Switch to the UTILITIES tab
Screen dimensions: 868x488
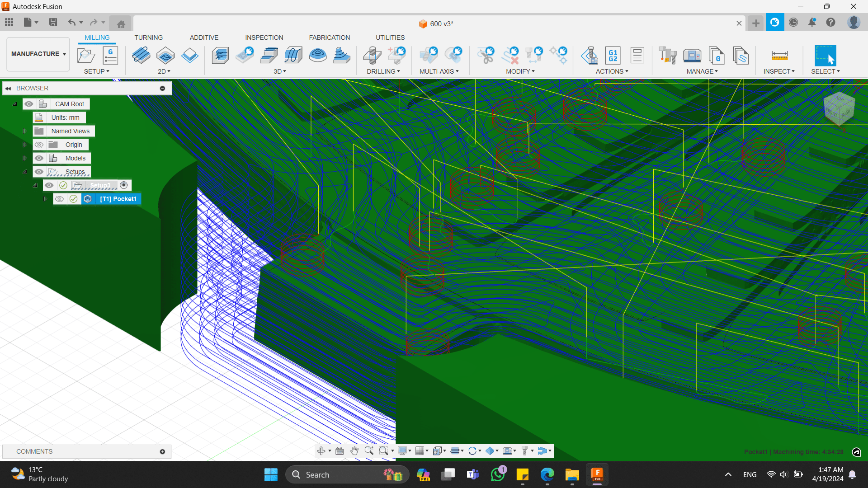pos(390,38)
